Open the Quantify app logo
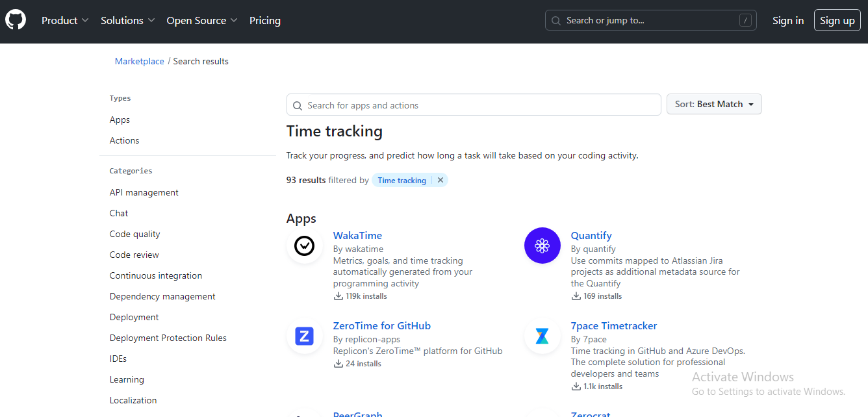Image resolution: width=868 pixels, height=417 pixels. click(542, 246)
